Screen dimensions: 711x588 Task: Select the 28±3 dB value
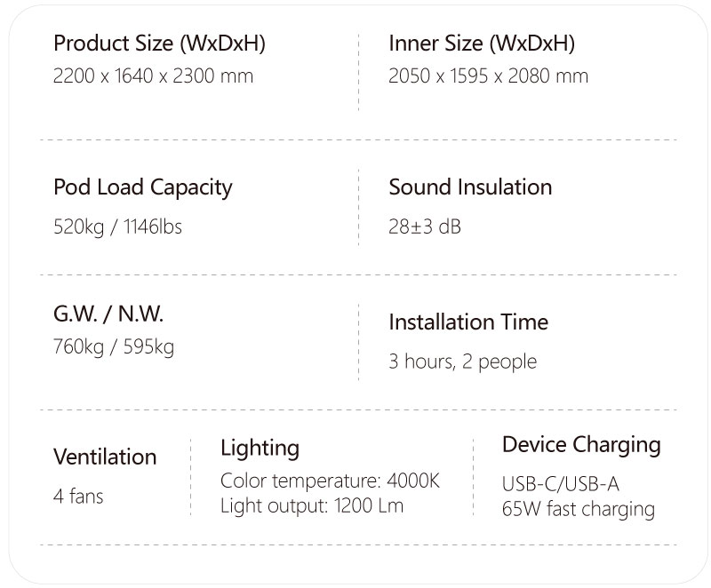(x=425, y=227)
